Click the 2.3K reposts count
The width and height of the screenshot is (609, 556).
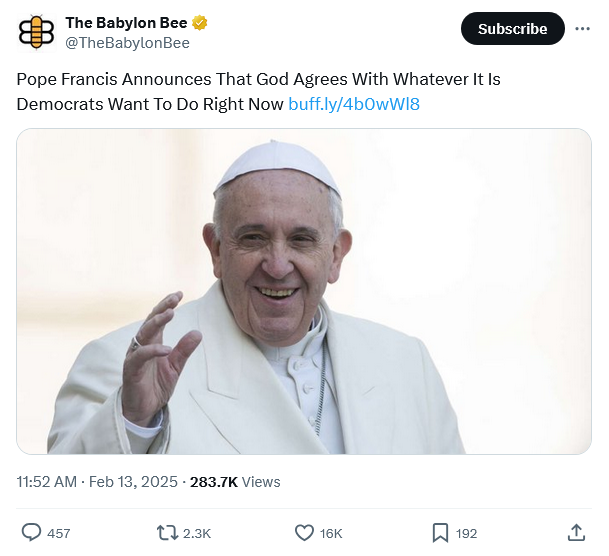pyautogui.click(x=197, y=533)
